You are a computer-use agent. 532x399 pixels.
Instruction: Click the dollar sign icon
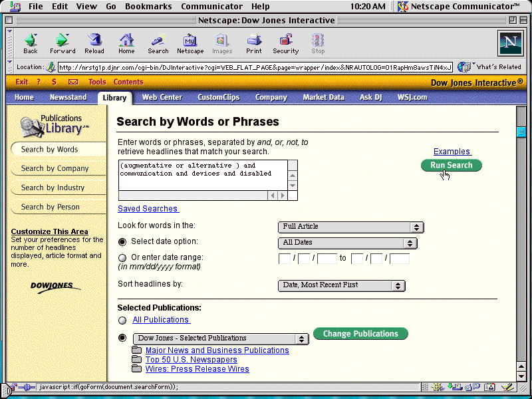click(54, 82)
